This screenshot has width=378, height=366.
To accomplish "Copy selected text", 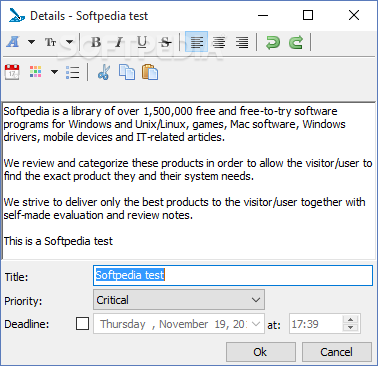I will tap(127, 72).
